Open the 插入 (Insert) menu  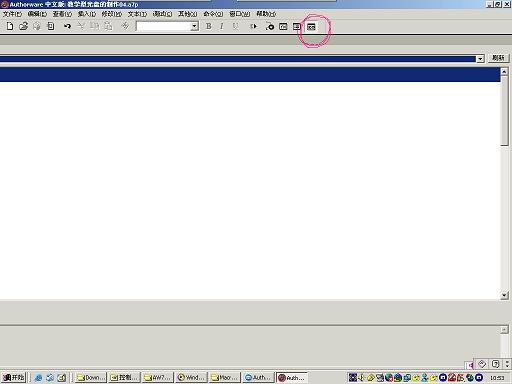(x=87, y=14)
